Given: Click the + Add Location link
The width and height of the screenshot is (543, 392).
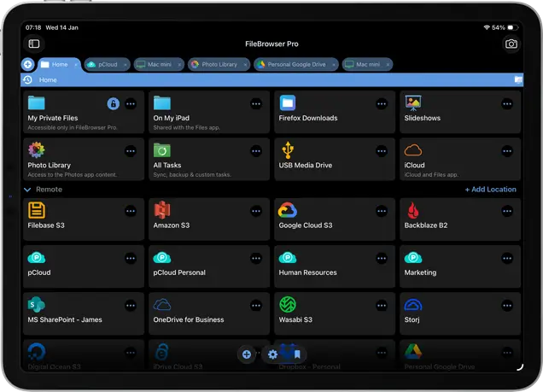Looking at the screenshot, I should tap(490, 190).
